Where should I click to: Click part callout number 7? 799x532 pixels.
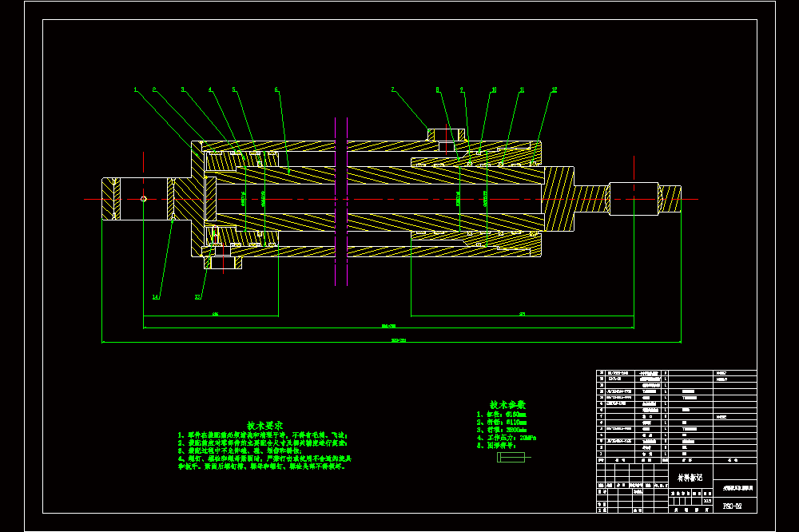pos(392,89)
